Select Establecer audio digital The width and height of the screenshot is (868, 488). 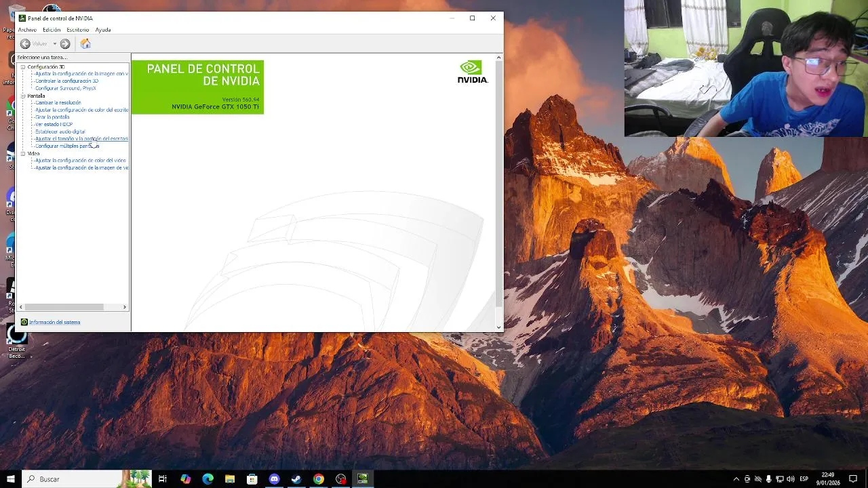60,131
